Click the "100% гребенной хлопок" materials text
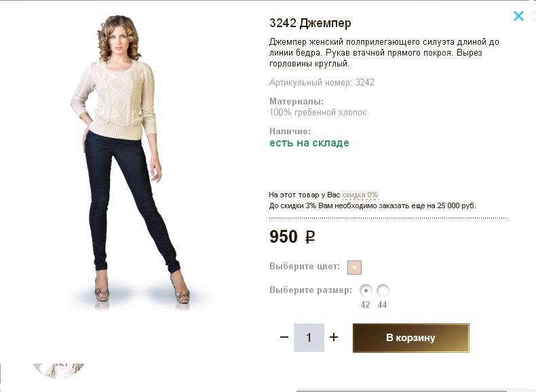 [x=318, y=113]
